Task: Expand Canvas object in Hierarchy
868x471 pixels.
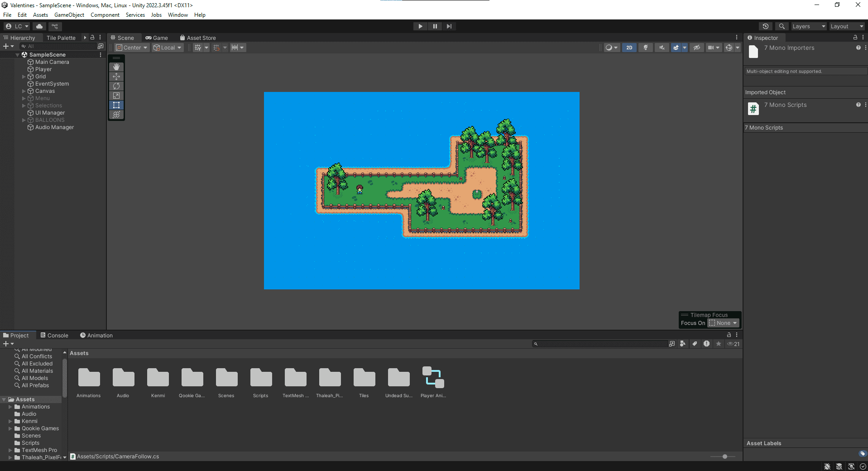Action: click(x=24, y=91)
